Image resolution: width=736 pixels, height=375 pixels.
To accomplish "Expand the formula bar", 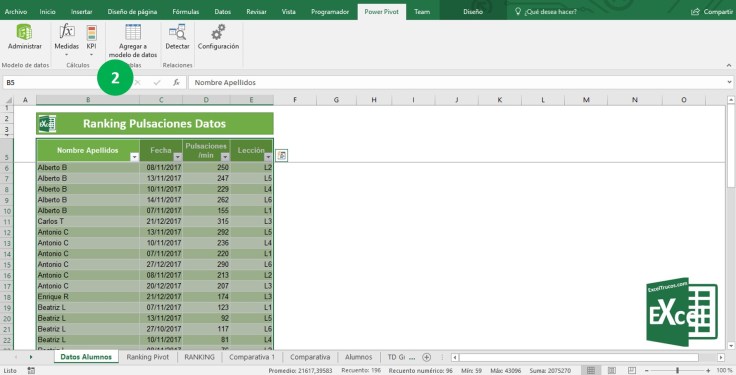I will pyautogui.click(x=730, y=82).
